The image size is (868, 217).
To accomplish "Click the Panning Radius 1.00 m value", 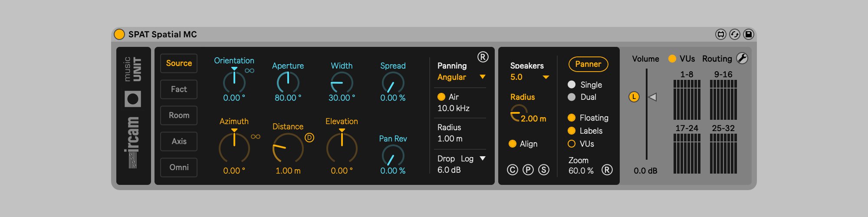I will click(450, 139).
